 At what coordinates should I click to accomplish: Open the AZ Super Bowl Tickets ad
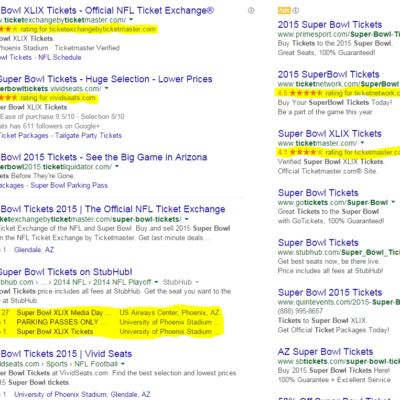[x=325, y=352]
